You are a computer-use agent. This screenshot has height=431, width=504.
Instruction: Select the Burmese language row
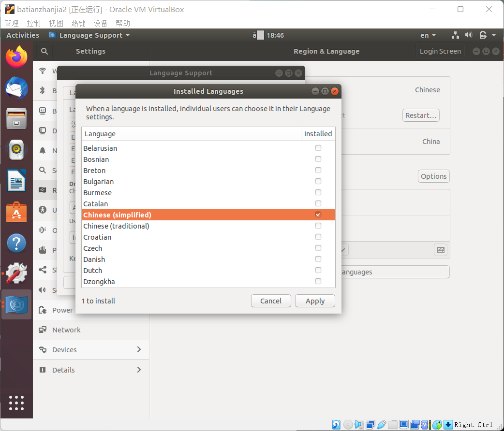[208, 192]
